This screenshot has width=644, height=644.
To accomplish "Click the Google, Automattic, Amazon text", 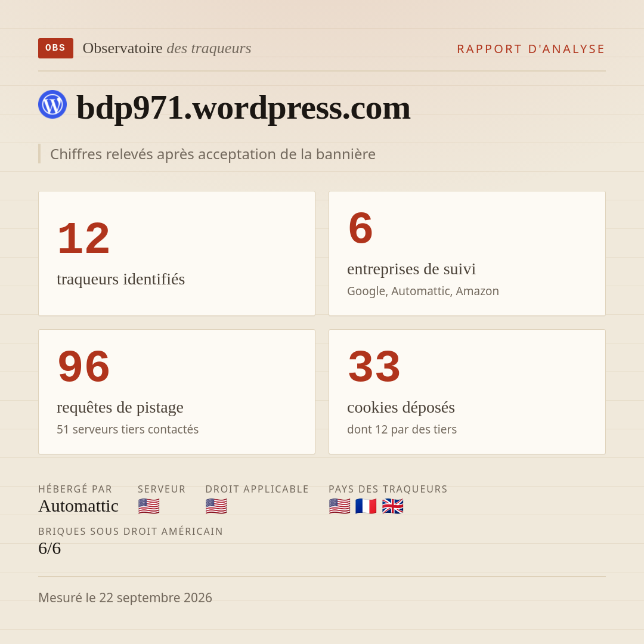I will pyautogui.click(x=423, y=291).
